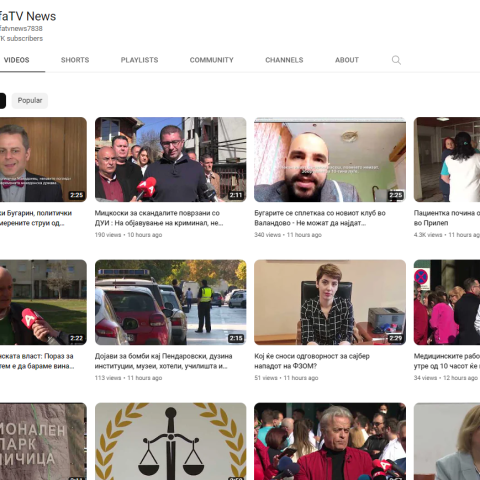Open the Shorts tab
The height and width of the screenshot is (480, 480).
coord(75,60)
